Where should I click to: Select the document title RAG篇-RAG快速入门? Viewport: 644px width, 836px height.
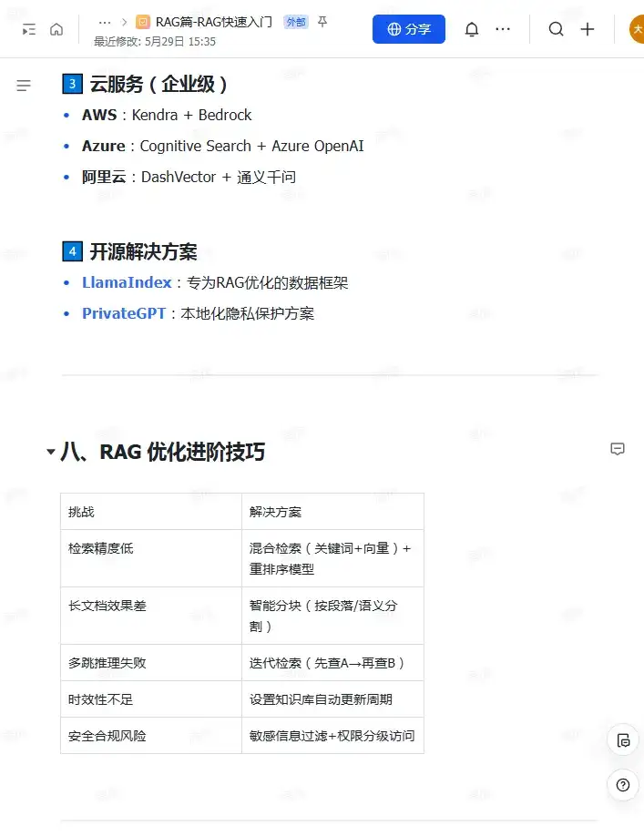click(x=214, y=22)
